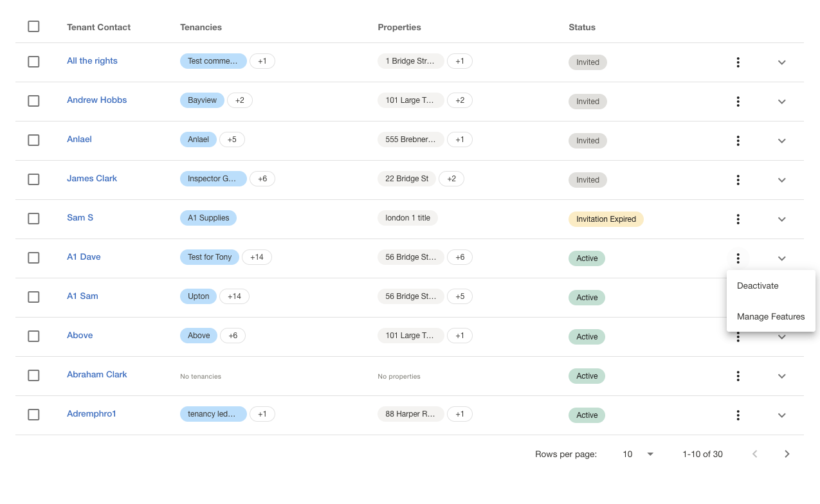Viewport: 820px width, 504px height.
Task: Go to the next page of results
Action: [787, 454]
